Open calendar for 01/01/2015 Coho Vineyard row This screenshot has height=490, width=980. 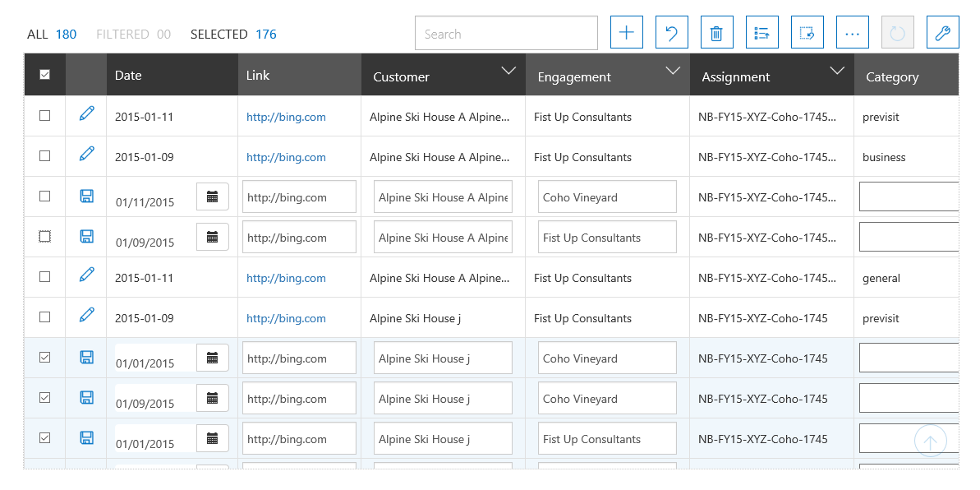[213, 358]
